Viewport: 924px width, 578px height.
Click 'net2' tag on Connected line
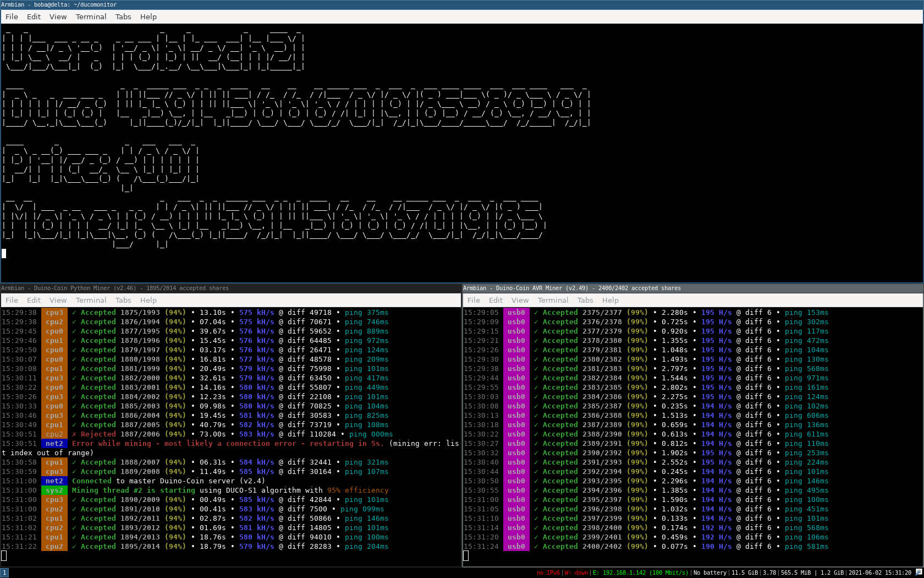[54, 481]
